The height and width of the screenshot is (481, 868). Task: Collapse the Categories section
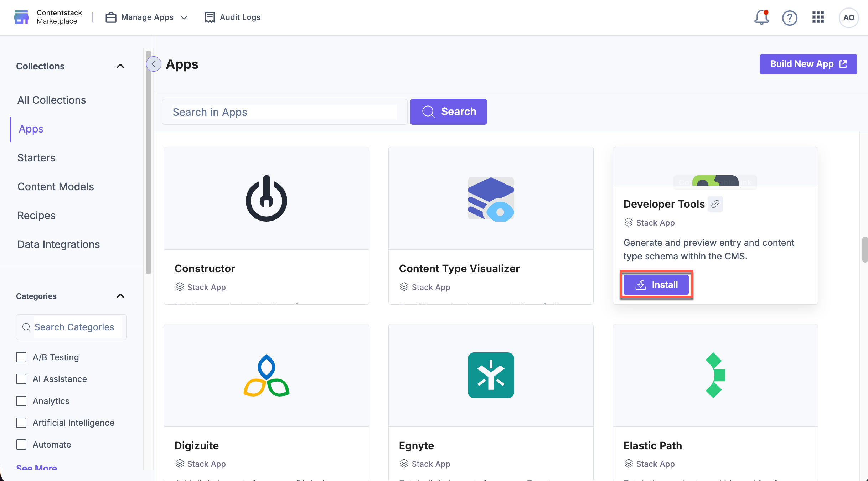tap(120, 296)
